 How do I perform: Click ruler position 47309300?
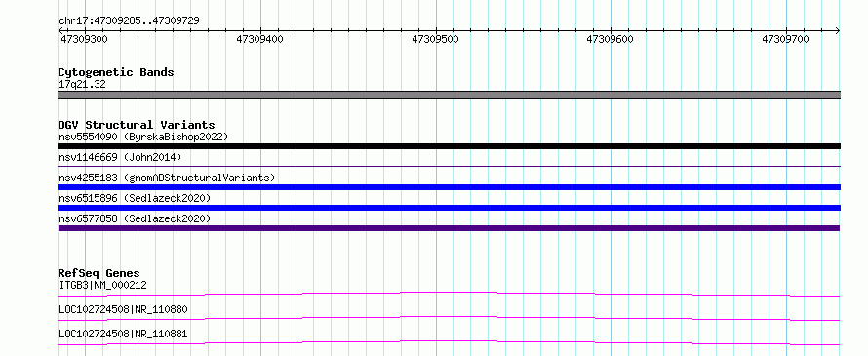tap(84, 39)
